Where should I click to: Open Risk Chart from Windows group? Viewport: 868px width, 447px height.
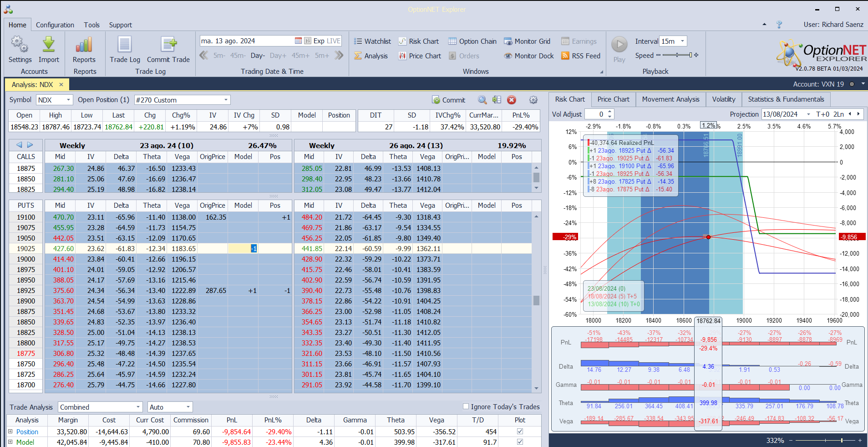point(419,41)
